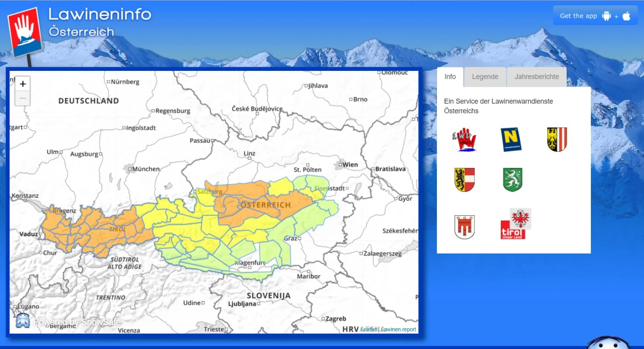The width and height of the screenshot is (644, 349).
Task: Zoom in on the avalanche map
Action: [23, 84]
